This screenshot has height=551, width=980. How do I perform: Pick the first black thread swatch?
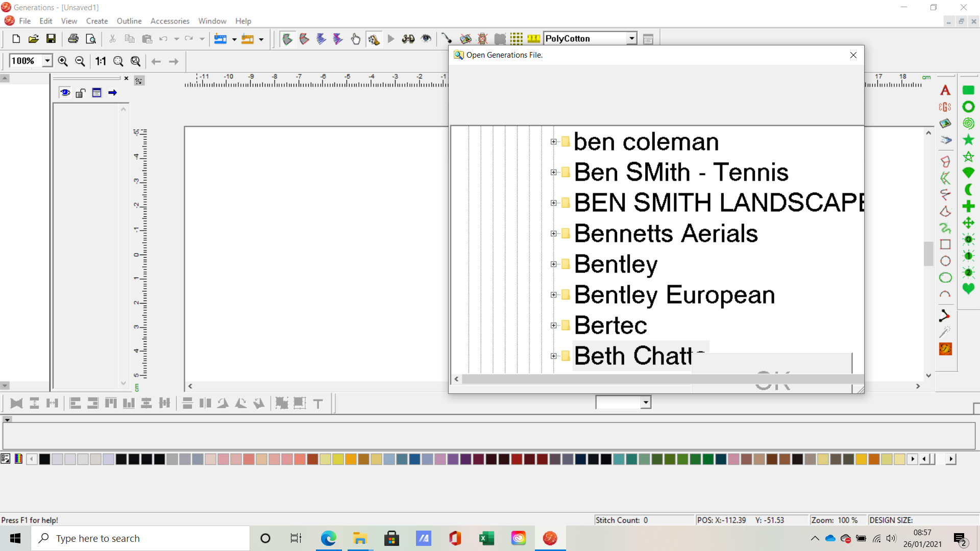(44, 459)
